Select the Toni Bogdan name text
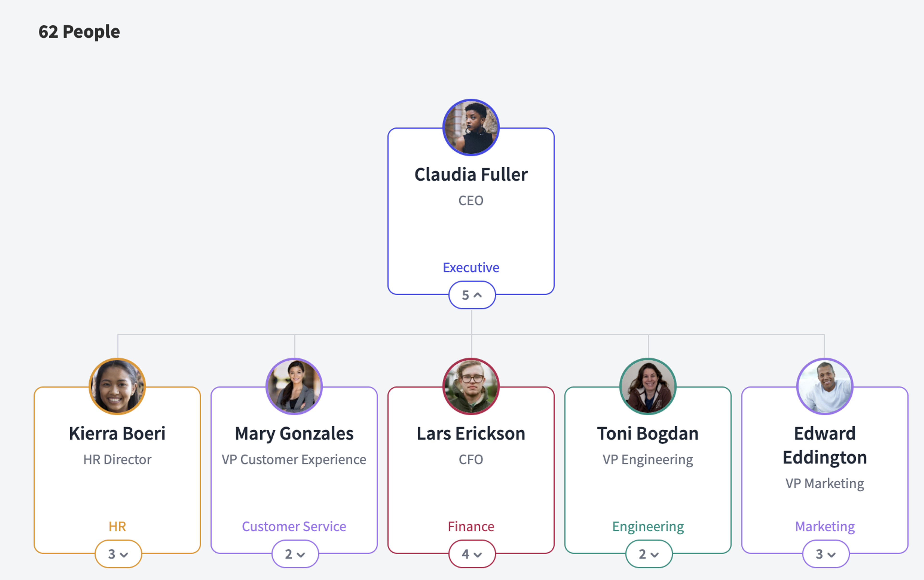 pos(648,434)
